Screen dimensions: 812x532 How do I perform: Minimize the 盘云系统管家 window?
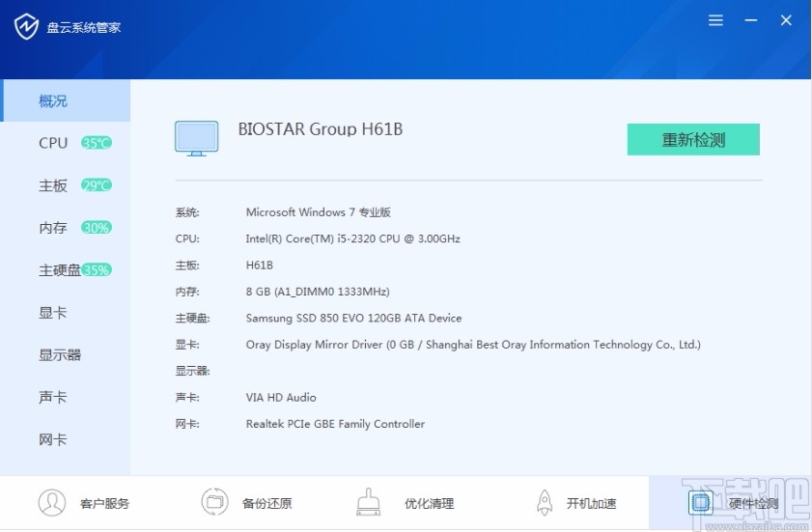coord(751,20)
